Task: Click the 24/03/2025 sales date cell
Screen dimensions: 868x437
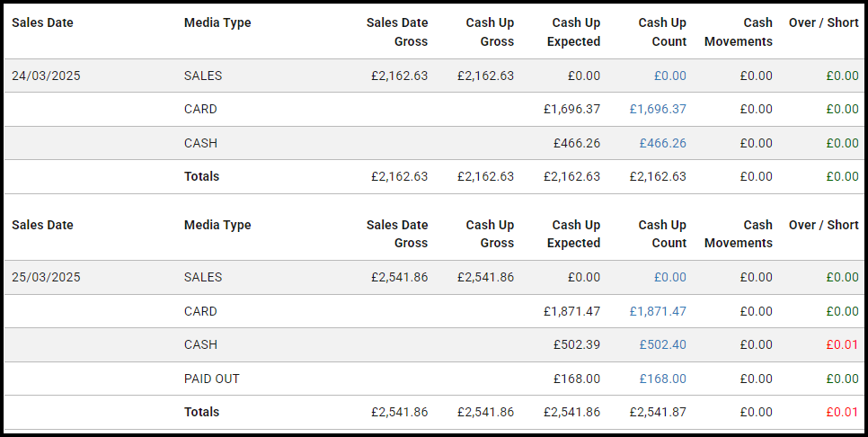Action: (46, 76)
